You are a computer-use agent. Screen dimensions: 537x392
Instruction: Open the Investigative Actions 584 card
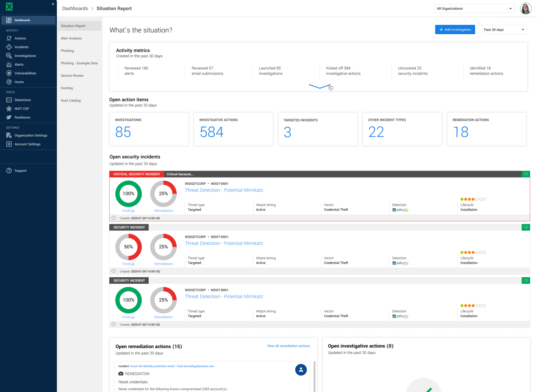click(x=233, y=129)
